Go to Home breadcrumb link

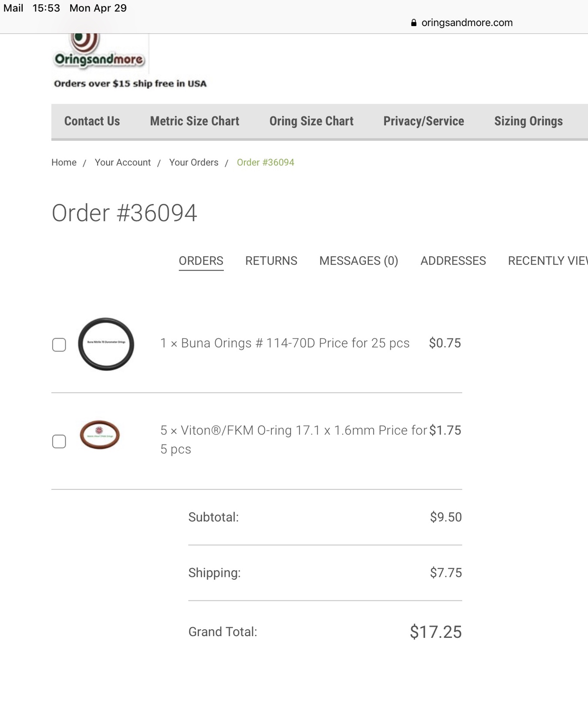coord(64,163)
